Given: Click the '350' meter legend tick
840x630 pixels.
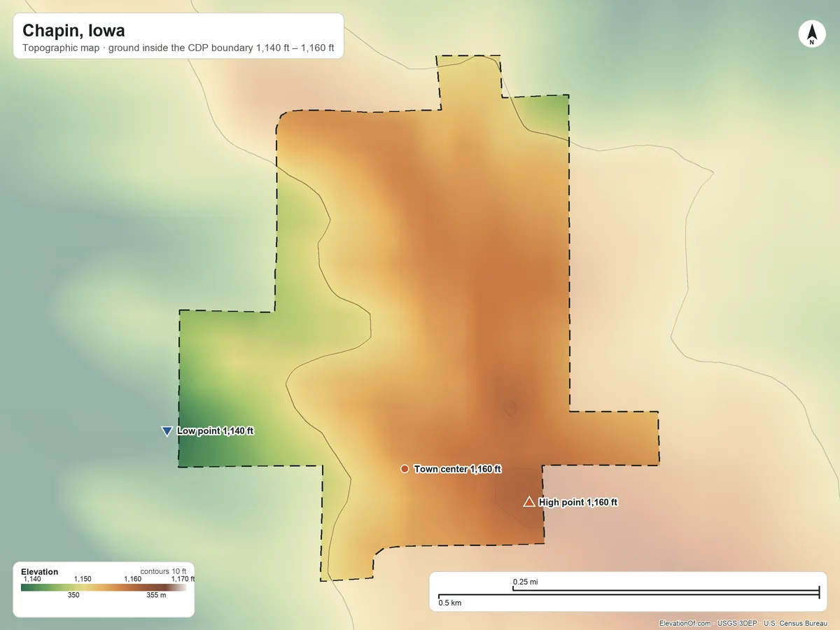Looking at the screenshot, I should [x=73, y=596].
